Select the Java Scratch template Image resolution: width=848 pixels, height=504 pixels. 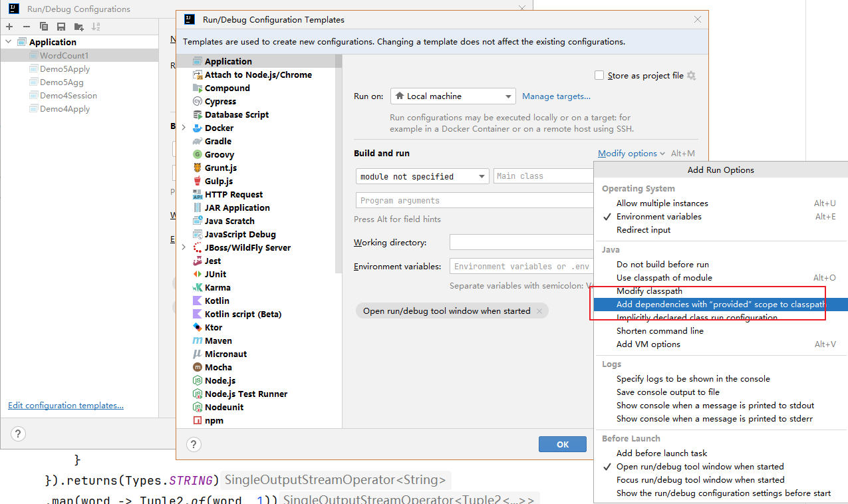tap(229, 221)
